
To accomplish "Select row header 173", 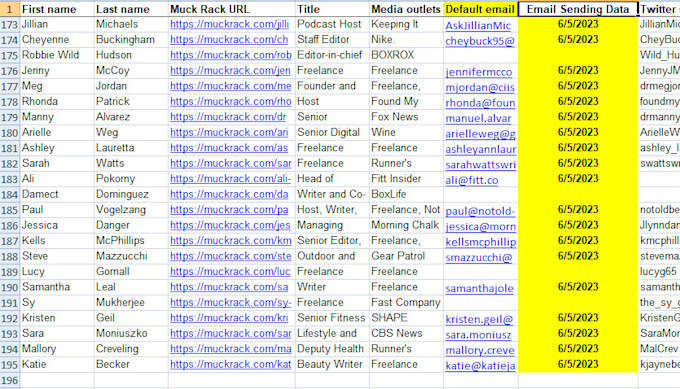I will click(x=10, y=24).
